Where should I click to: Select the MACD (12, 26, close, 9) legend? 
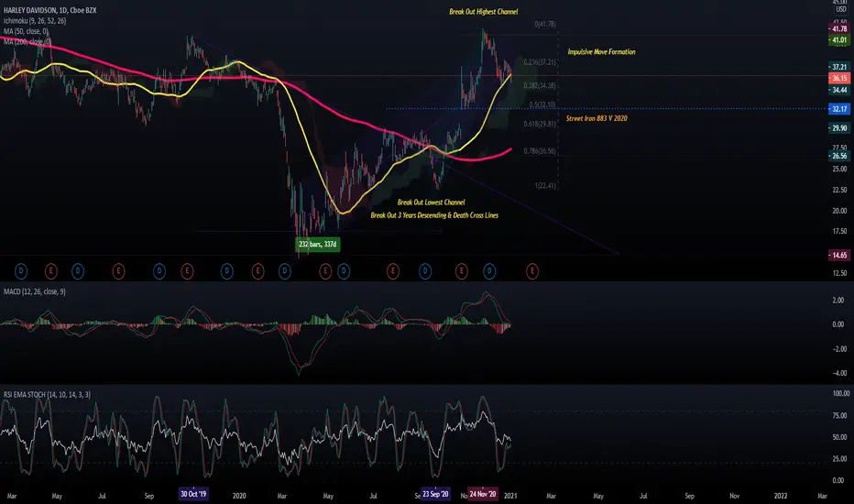tap(34, 292)
